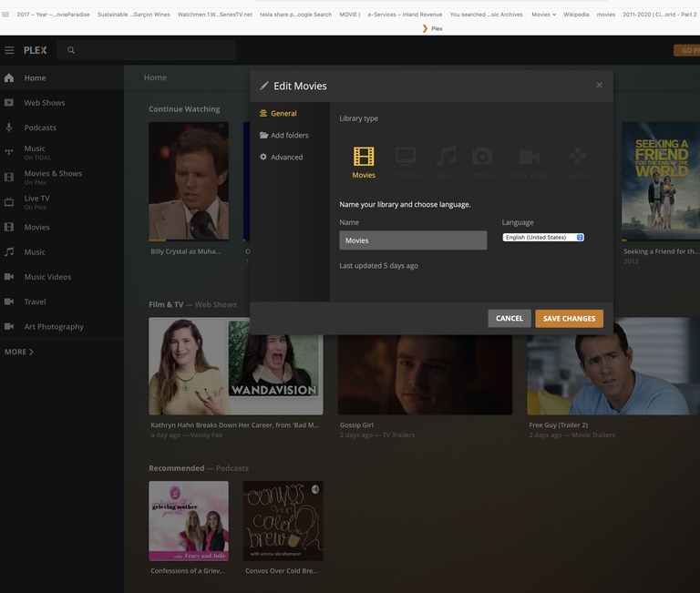
Task: Click the GO PREMIUM button
Action: tap(686, 50)
